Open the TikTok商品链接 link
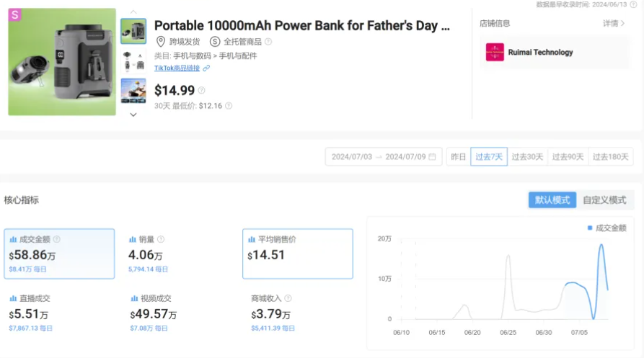644x358 pixels. pyautogui.click(x=177, y=68)
